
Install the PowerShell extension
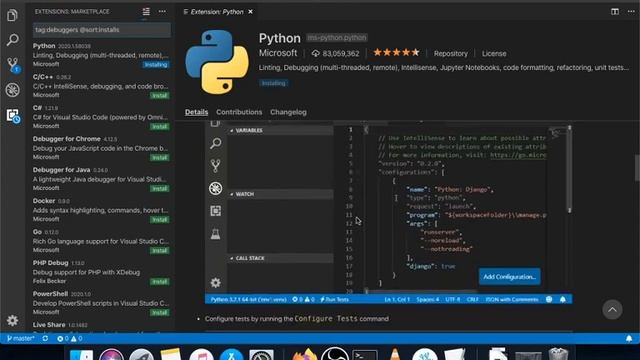point(160,313)
